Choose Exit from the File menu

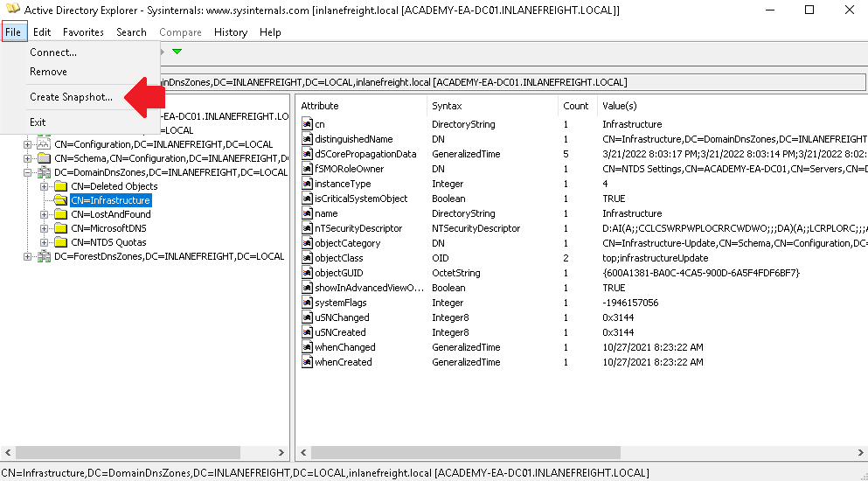click(x=38, y=122)
